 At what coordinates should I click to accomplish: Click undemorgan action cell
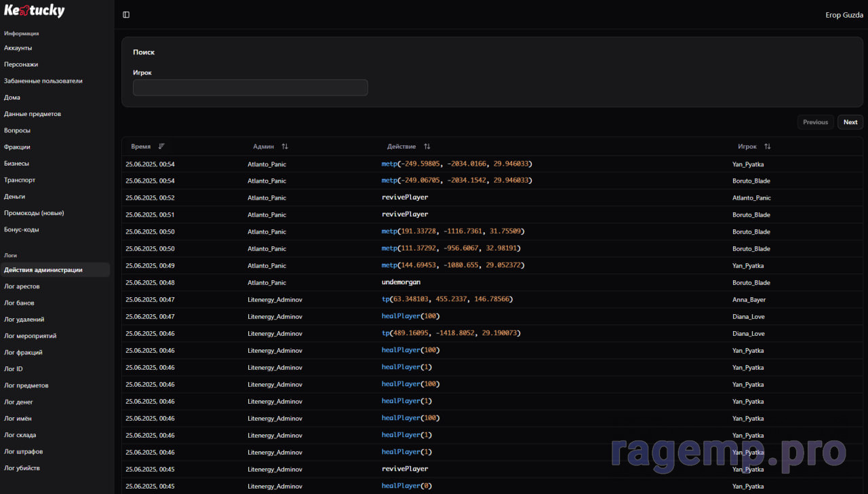pyautogui.click(x=401, y=282)
